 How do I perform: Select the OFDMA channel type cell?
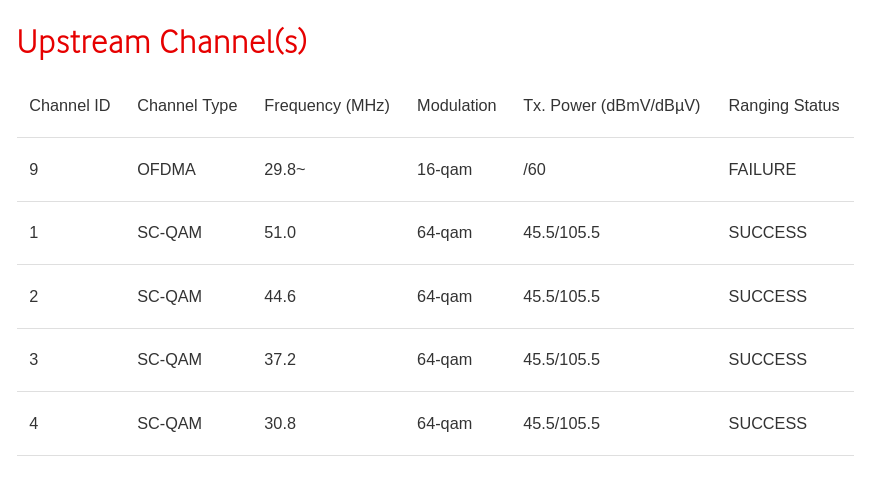[x=166, y=169]
